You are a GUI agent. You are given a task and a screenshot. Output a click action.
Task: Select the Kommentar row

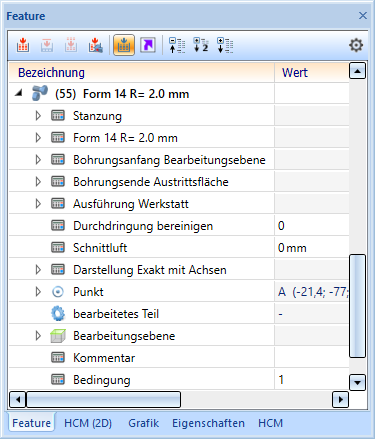179,358
